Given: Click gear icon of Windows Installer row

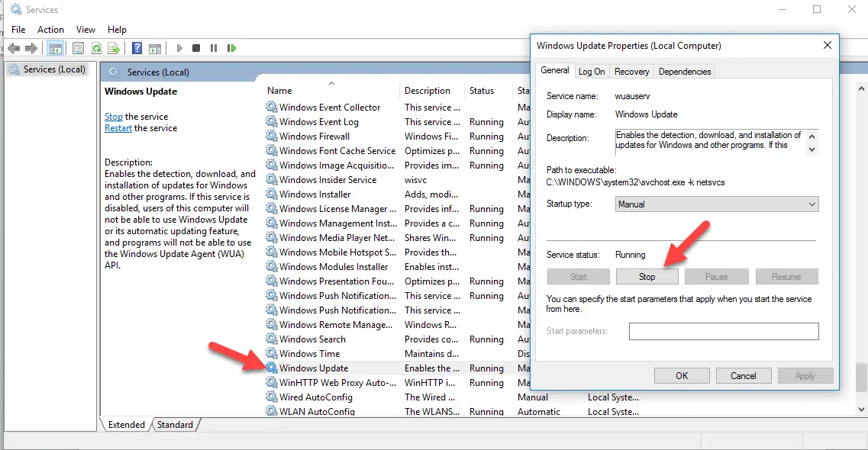Looking at the screenshot, I should [271, 194].
